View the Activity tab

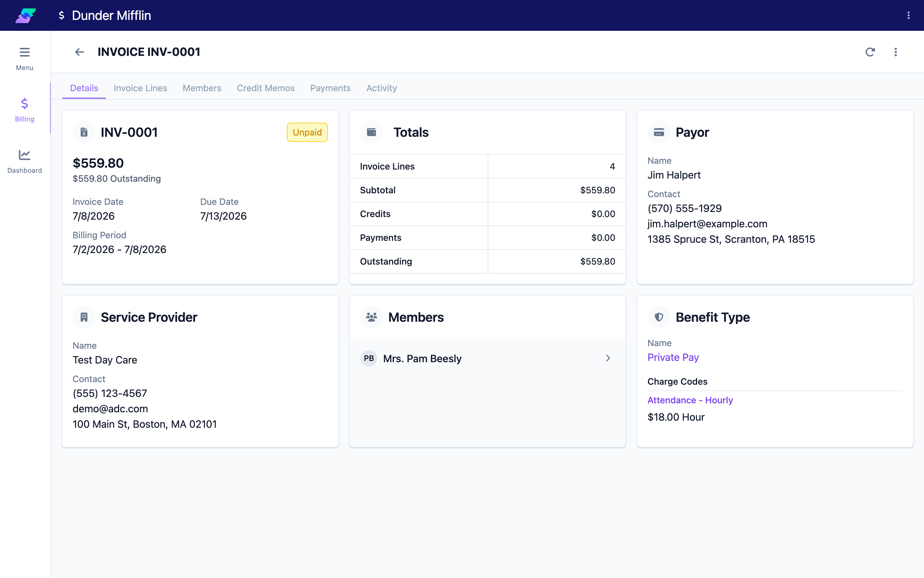[381, 88]
